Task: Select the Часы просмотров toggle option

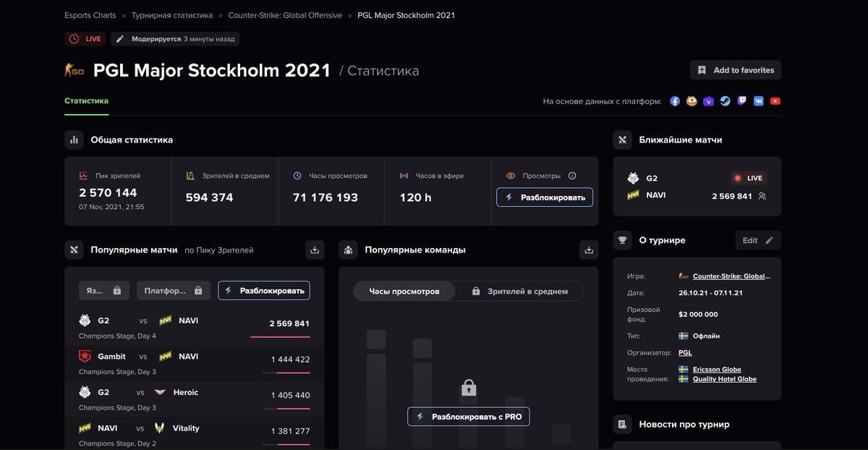Action: click(404, 291)
